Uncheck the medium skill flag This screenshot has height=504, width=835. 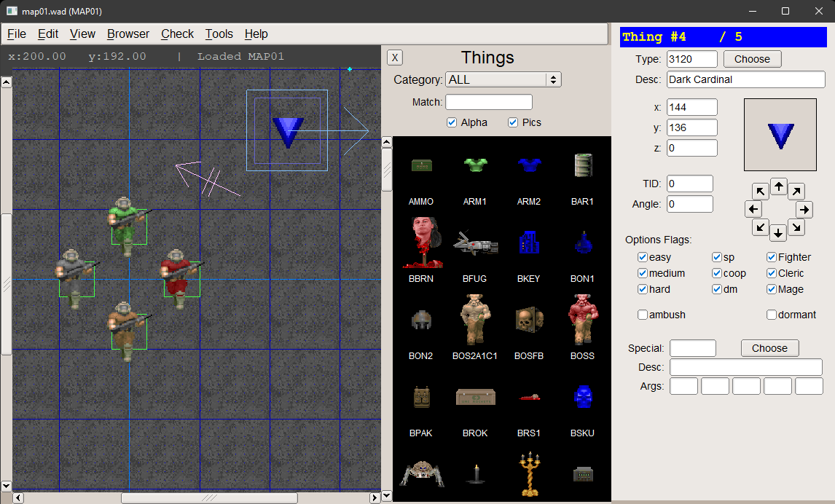[643, 273]
